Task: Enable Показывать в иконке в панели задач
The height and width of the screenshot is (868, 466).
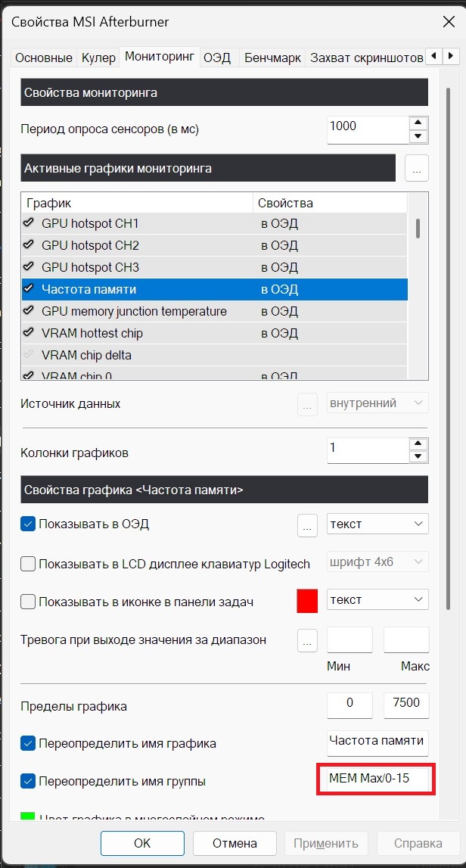Action: pos(28,602)
